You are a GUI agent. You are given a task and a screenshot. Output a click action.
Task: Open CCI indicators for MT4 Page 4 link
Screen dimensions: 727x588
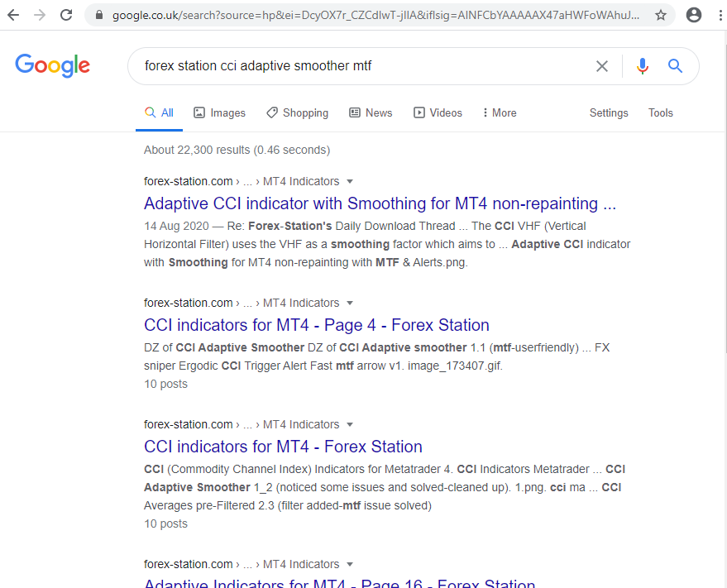[316, 325]
